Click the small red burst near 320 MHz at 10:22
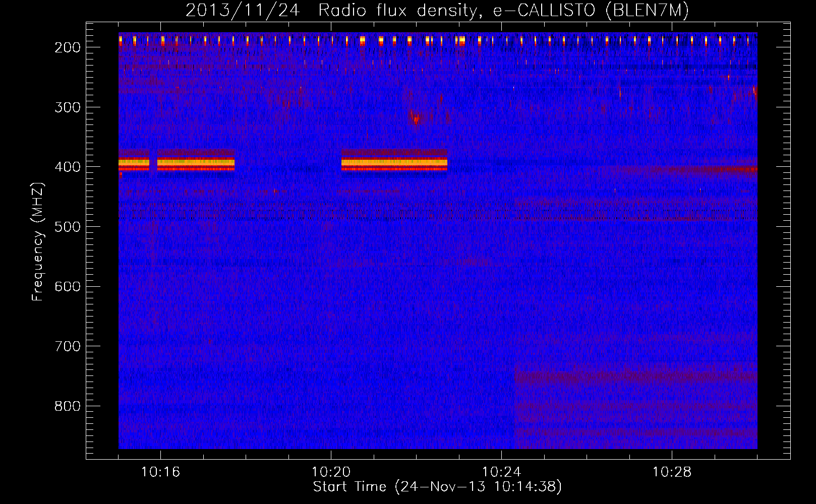The height and width of the screenshot is (504, 816). pyautogui.click(x=416, y=119)
